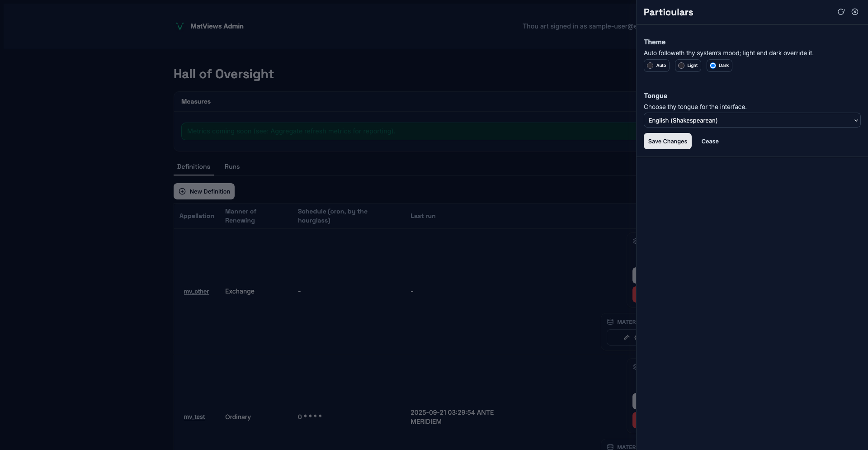This screenshot has width=868, height=450.
Task: Close the Particulars panel with X icon
Action: click(x=855, y=12)
